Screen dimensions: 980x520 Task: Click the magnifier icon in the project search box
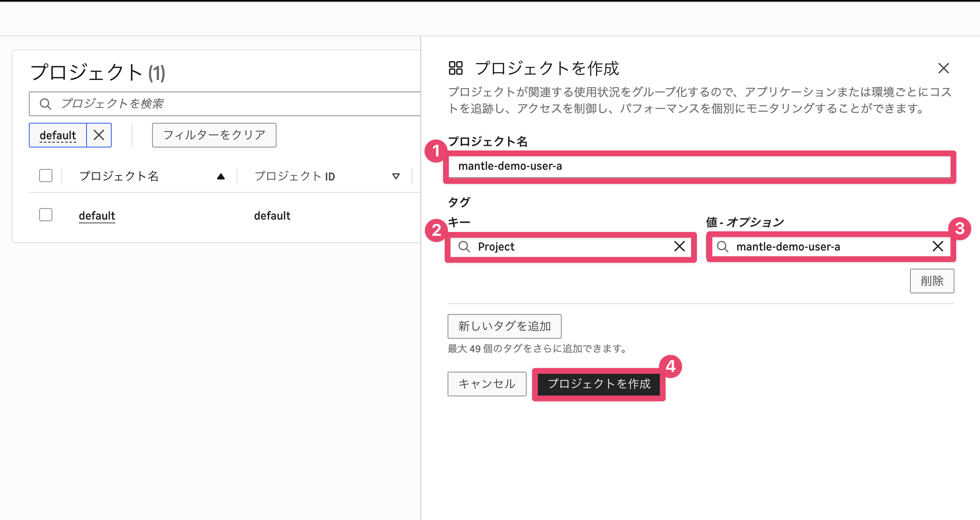coord(45,104)
